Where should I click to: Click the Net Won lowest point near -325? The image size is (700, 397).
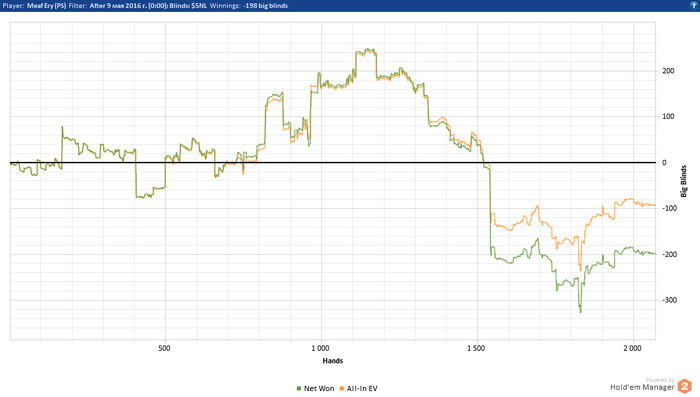580,312
